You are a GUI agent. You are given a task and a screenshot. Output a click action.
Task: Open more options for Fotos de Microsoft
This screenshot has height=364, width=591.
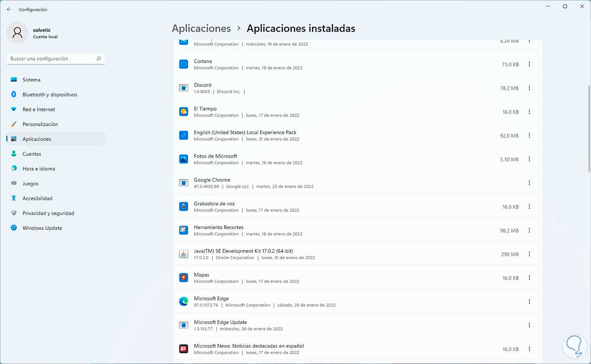529,159
